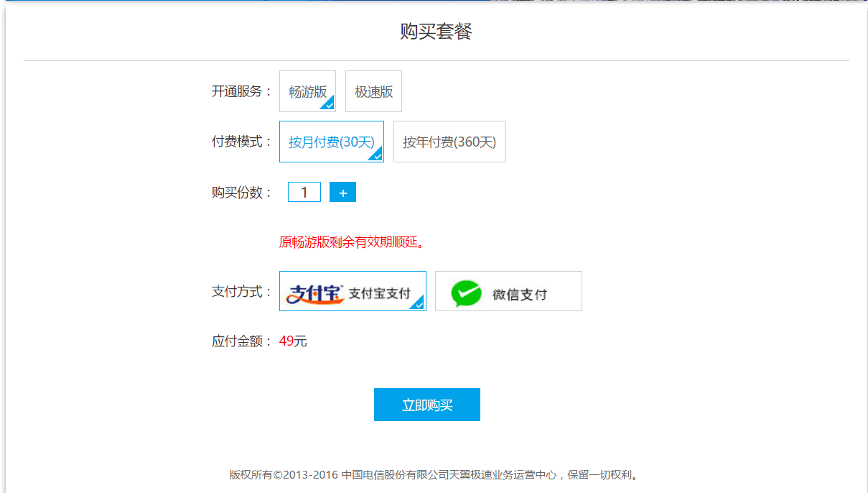Click the green WeChat Pay icon
The width and height of the screenshot is (868, 493).
466,293
